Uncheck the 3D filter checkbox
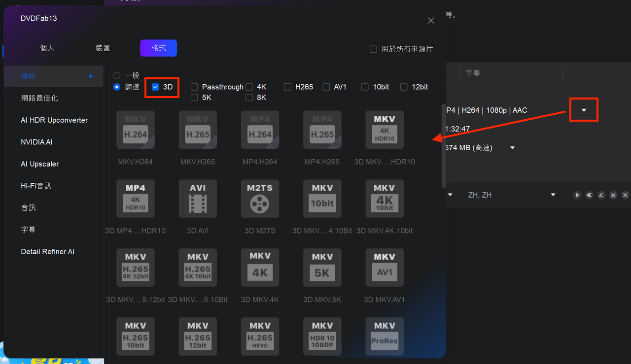 point(155,87)
